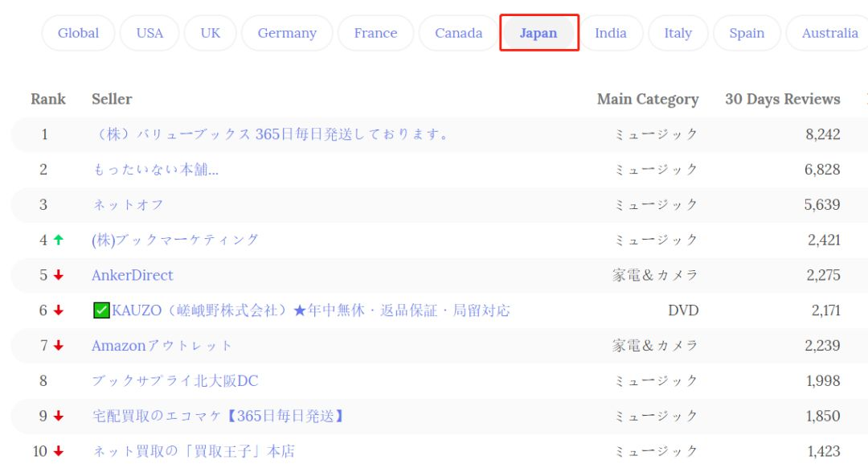Click the 8,242 reviews value

823,134
